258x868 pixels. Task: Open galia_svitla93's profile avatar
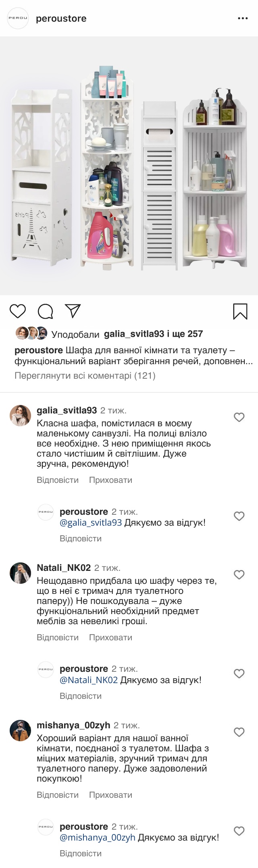(20, 415)
